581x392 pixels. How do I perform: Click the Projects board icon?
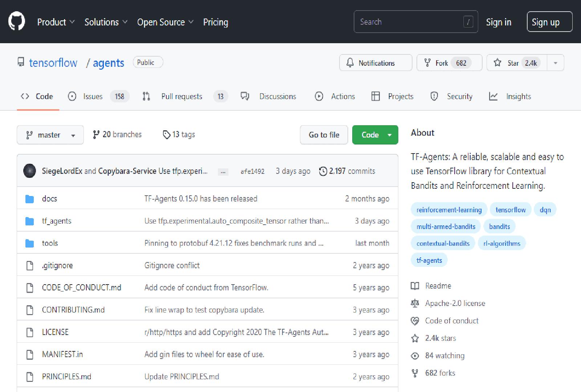click(x=375, y=96)
